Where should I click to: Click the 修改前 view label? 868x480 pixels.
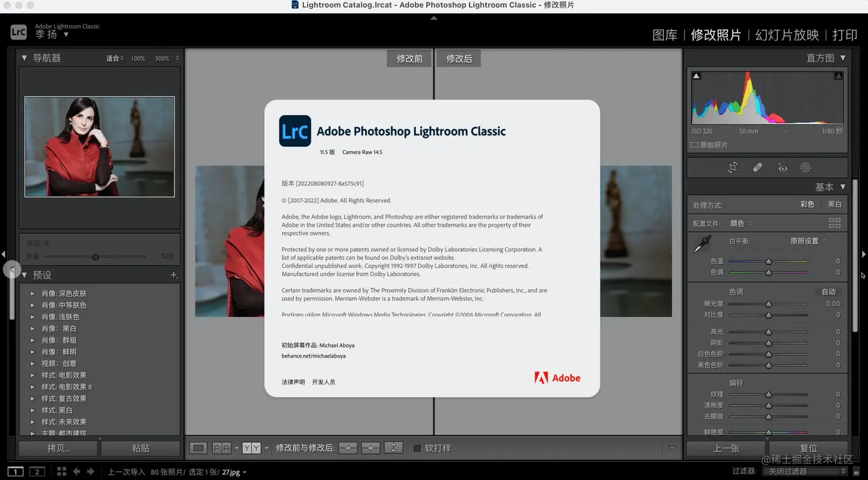[x=409, y=59]
